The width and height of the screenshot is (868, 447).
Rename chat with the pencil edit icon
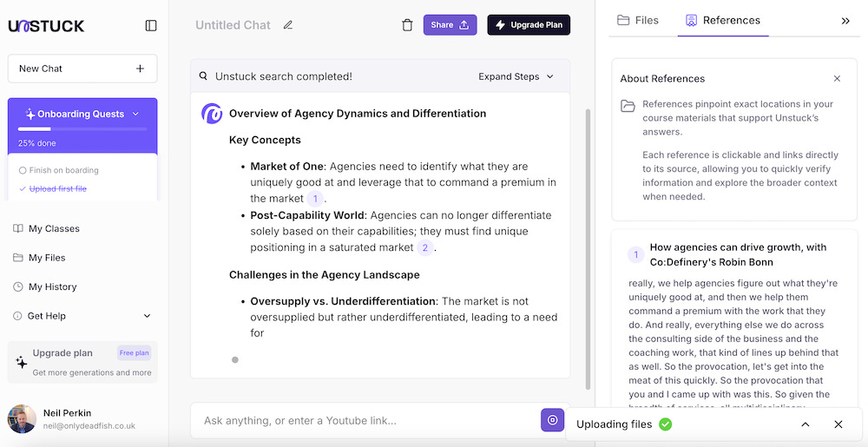(x=287, y=25)
